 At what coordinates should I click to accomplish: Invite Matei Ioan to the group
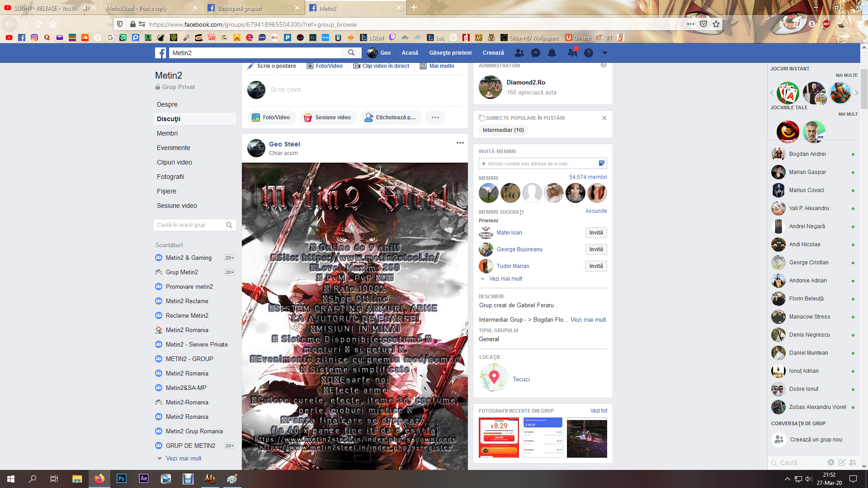click(x=596, y=233)
